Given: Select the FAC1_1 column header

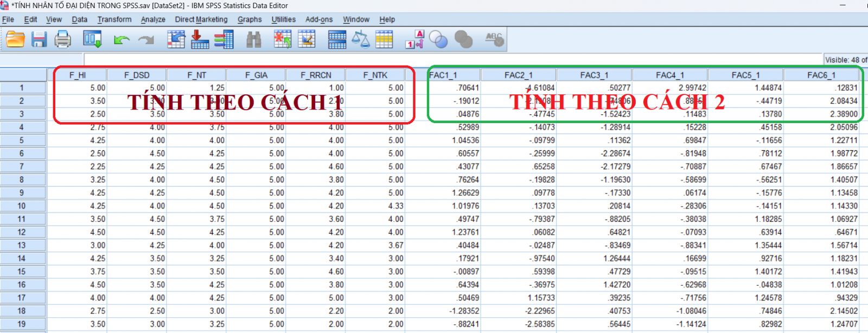Looking at the screenshot, I should [443, 75].
